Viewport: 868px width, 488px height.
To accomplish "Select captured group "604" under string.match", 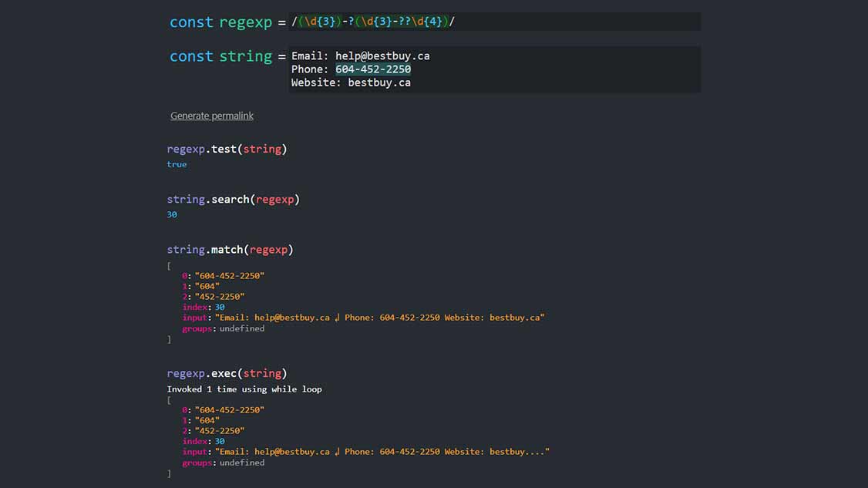I will click(207, 286).
